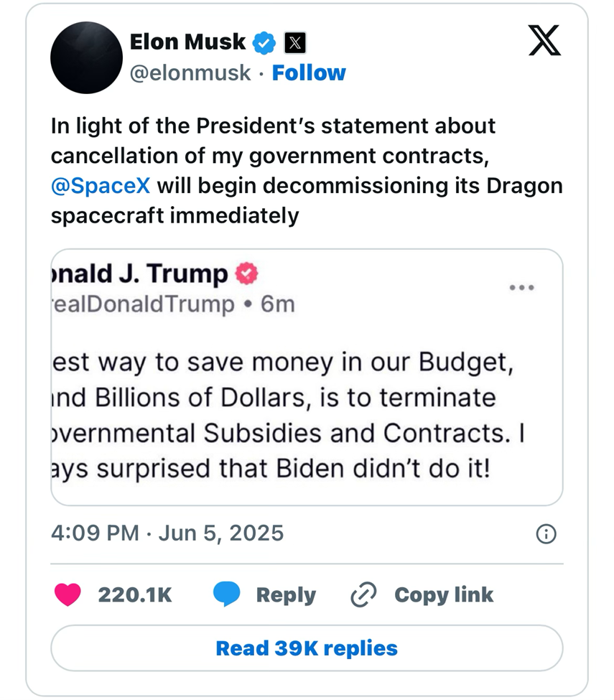
Task: Open the @SpaceX mention link
Action: (x=101, y=185)
